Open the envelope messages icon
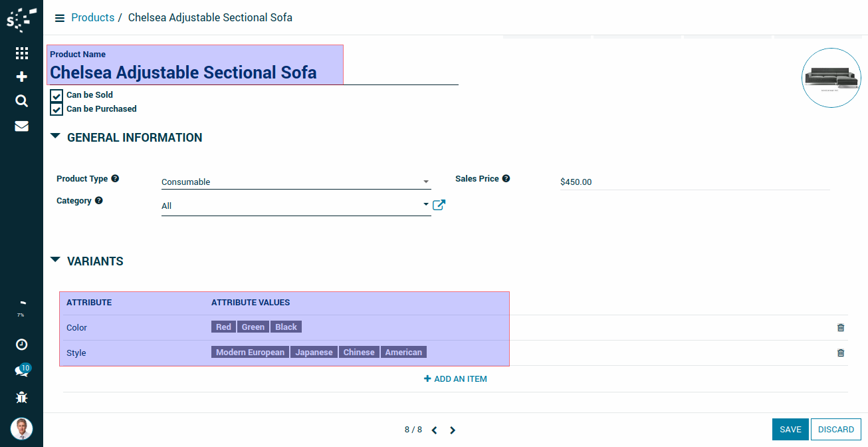Screen dimensions: 868x447 [x=21, y=126]
